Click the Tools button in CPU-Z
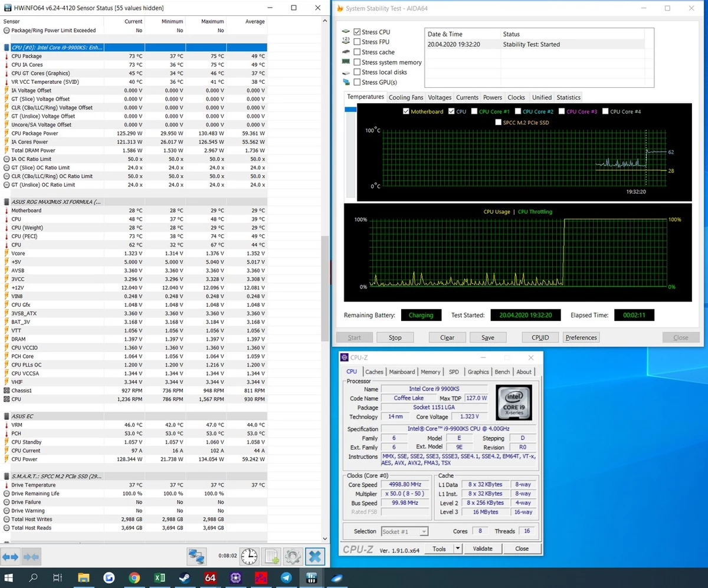The width and height of the screenshot is (708, 588). (439, 548)
